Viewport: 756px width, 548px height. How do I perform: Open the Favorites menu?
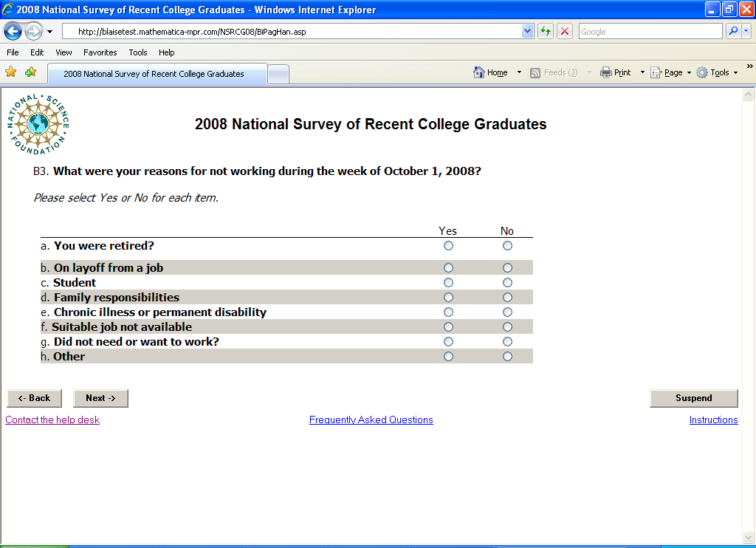(x=100, y=52)
